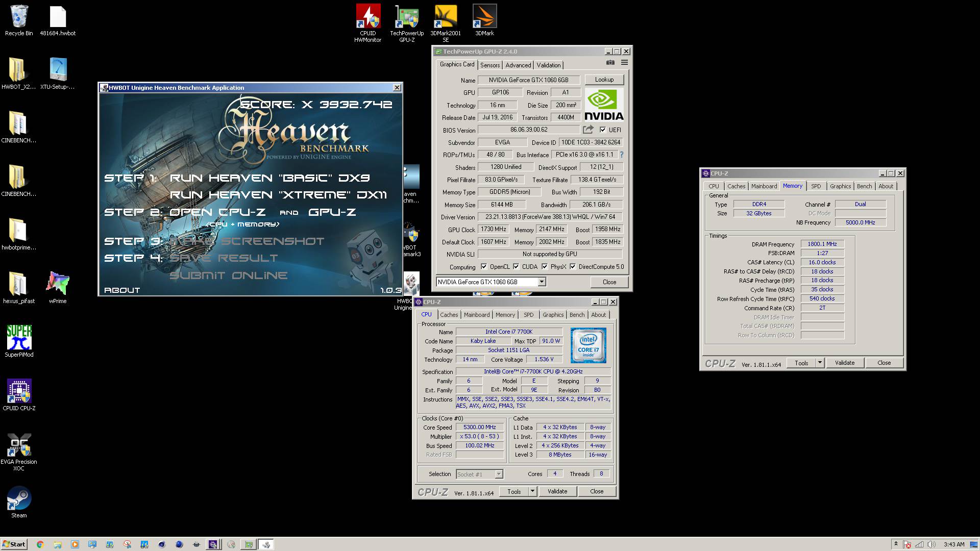This screenshot has width=980, height=551.
Task: Open TechPowerUp GPU-Z desktop shortcut
Action: (407, 23)
